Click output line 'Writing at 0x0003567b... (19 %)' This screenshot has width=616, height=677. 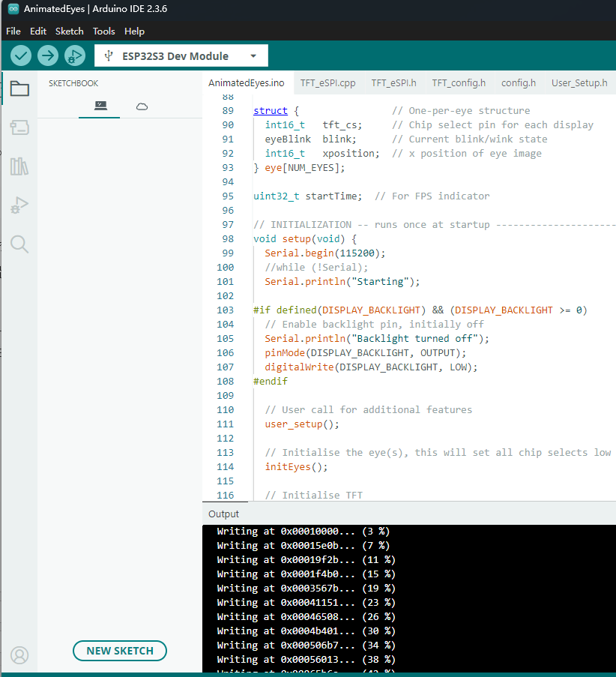pyautogui.click(x=306, y=588)
